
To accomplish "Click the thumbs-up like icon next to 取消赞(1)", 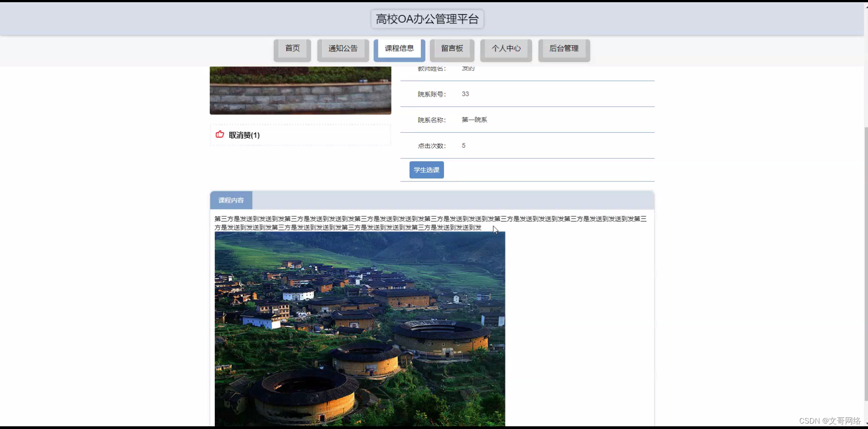I will pyautogui.click(x=219, y=134).
